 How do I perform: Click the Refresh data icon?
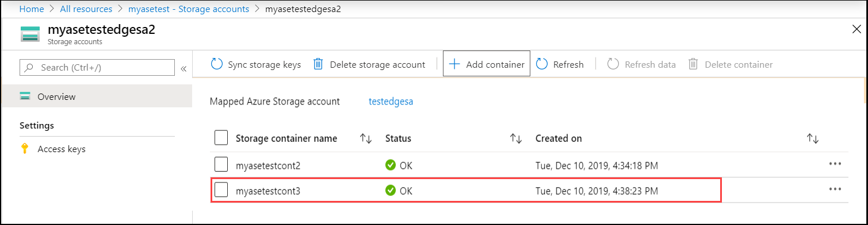tap(613, 64)
